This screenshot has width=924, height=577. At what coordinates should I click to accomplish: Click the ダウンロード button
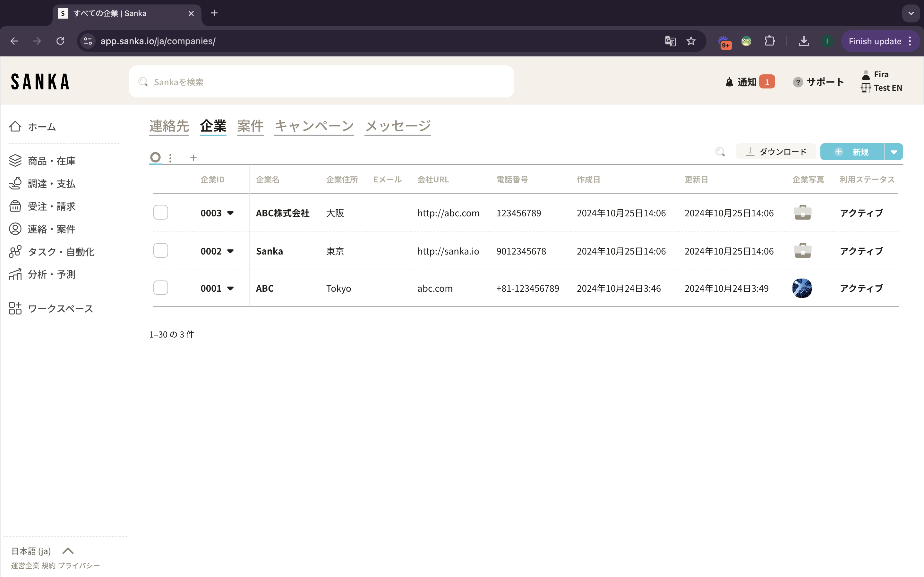tap(776, 152)
